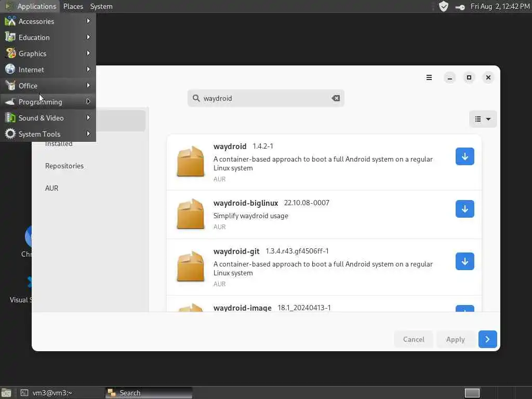Click version text 22.10.08-0007
Image resolution: width=532 pixels, height=399 pixels.
(307, 203)
